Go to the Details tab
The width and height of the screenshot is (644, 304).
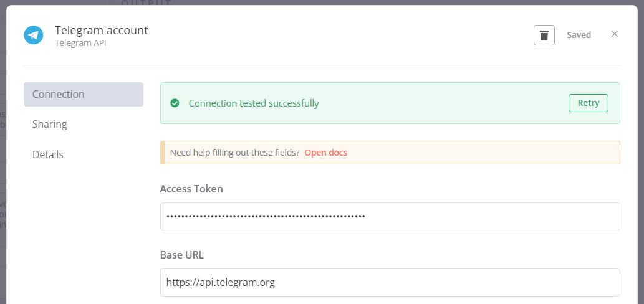point(48,154)
